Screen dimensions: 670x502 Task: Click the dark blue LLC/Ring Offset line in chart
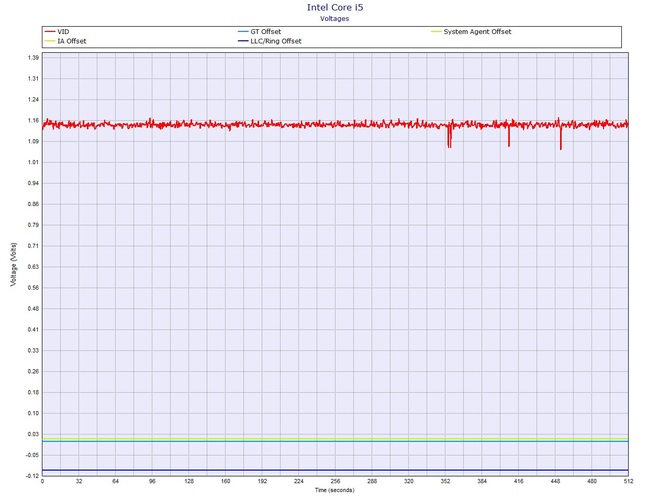pos(335,470)
